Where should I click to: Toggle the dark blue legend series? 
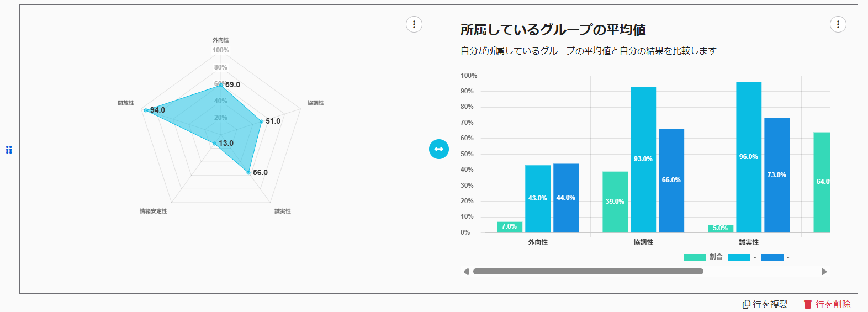(772, 257)
